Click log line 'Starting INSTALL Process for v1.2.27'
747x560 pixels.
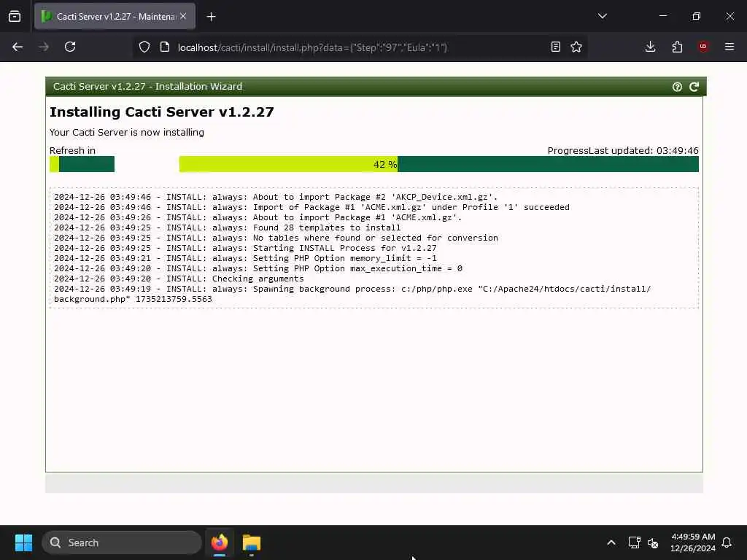pyautogui.click(x=245, y=248)
